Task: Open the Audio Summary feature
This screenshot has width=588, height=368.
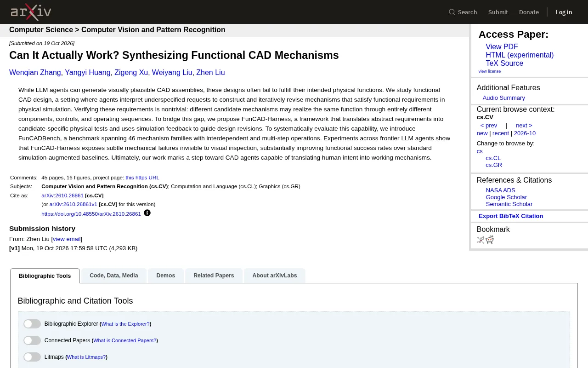Action: point(504,98)
